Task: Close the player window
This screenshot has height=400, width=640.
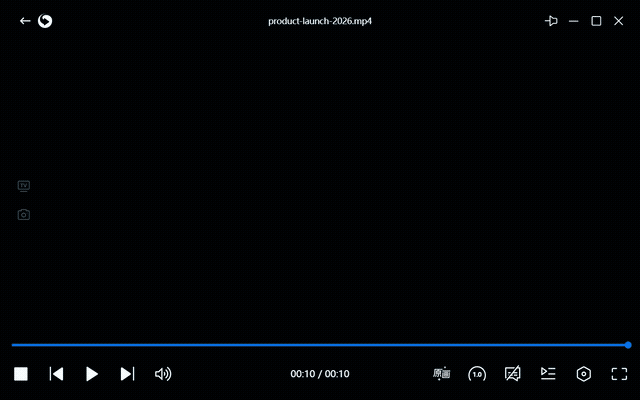Action: click(x=619, y=21)
